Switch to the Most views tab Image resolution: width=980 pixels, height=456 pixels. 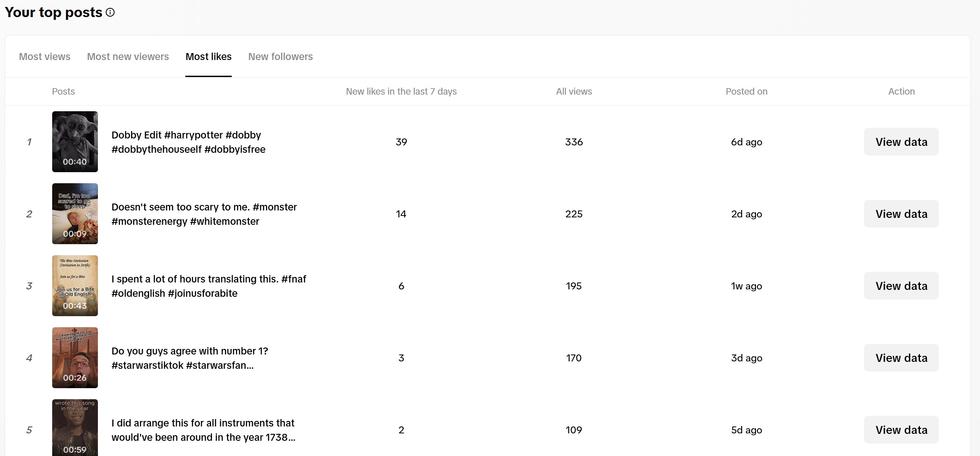[x=44, y=56]
